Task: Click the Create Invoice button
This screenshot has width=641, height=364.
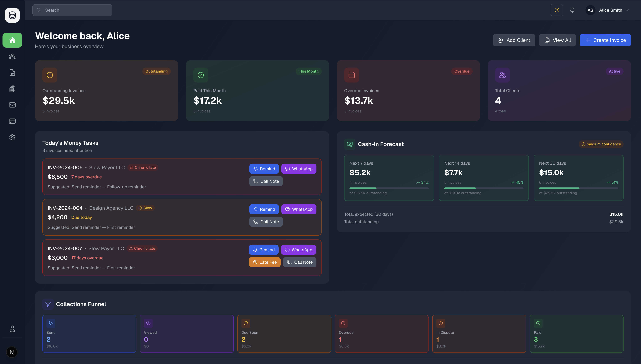Action: (x=605, y=40)
